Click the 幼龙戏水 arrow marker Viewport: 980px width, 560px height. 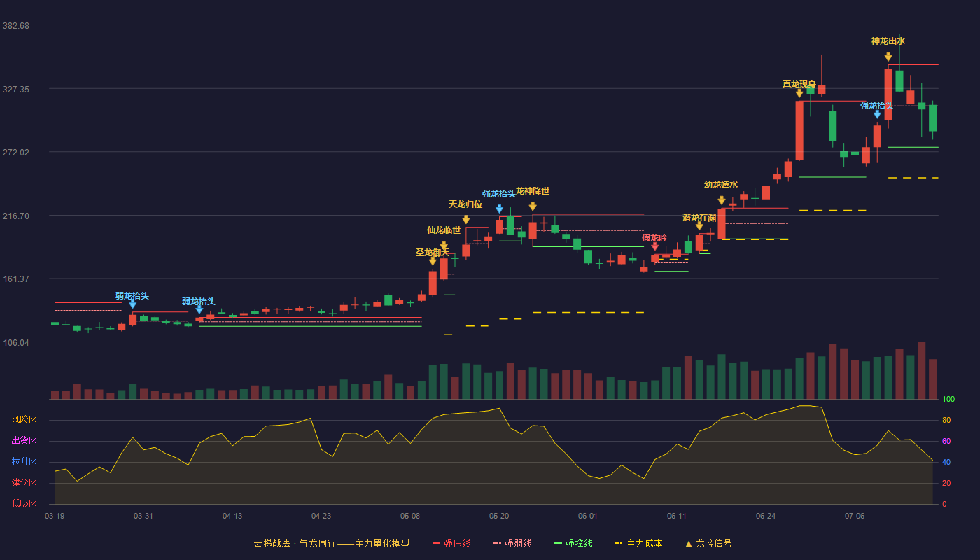click(722, 200)
